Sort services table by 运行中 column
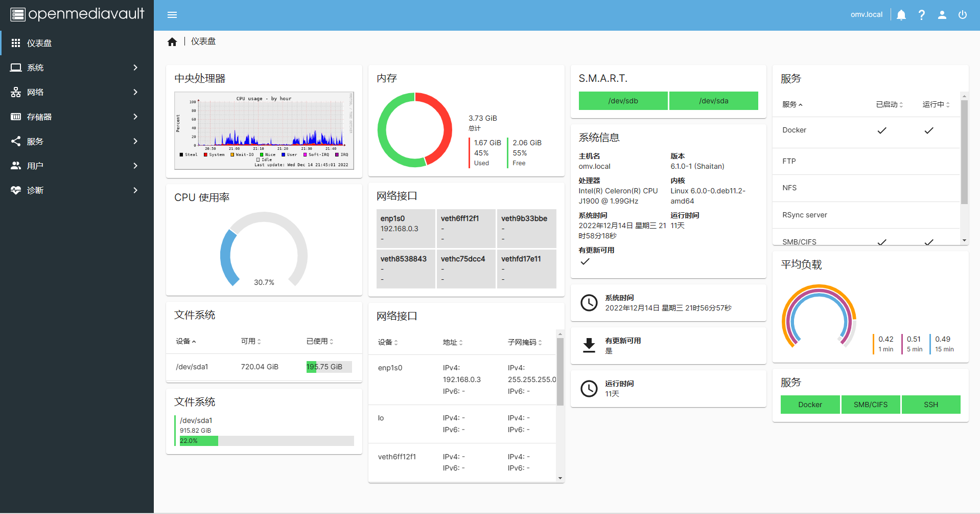 pos(936,104)
